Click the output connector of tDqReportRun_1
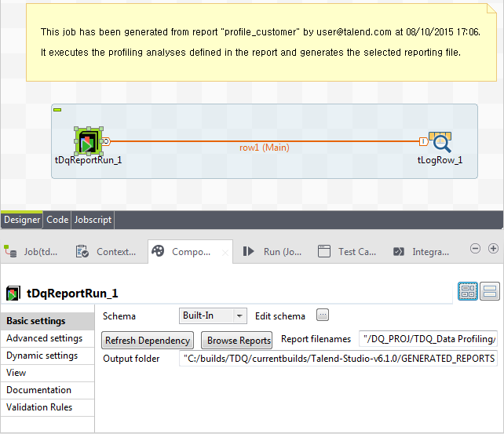This screenshot has height=434, width=504. [106, 141]
